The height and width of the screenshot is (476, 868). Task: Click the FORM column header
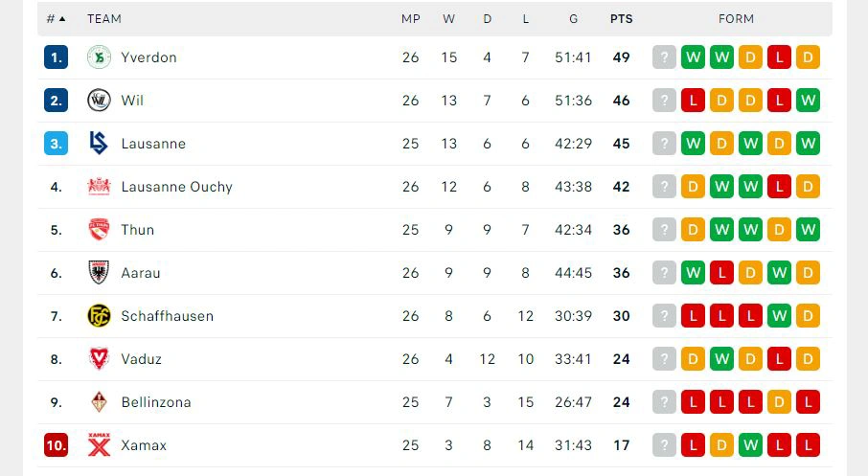point(736,19)
